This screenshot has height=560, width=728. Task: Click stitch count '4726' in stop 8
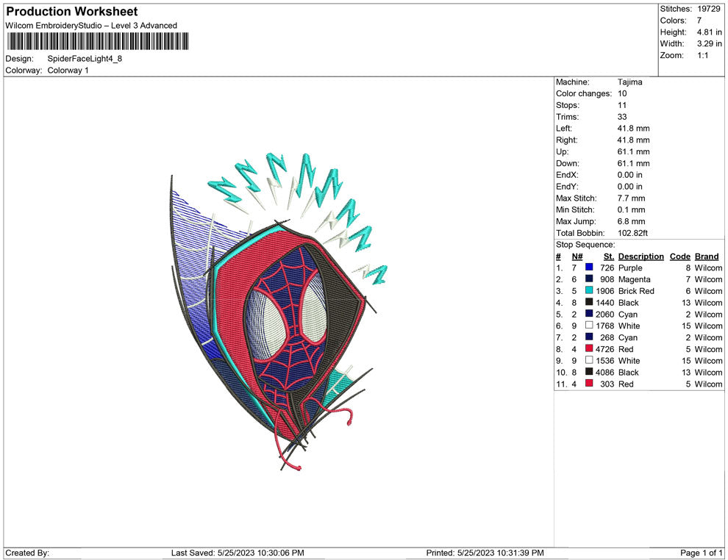click(x=605, y=349)
